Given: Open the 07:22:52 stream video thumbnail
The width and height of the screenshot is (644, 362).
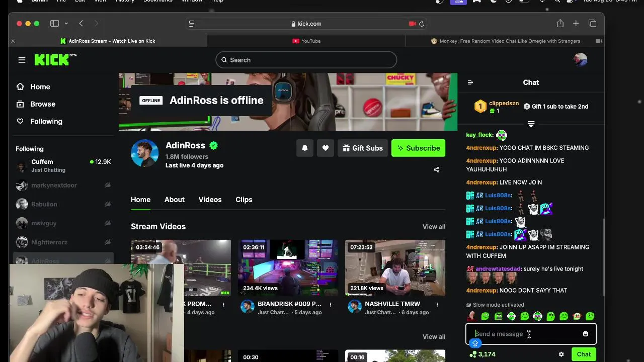Looking at the screenshot, I should coord(395,267).
